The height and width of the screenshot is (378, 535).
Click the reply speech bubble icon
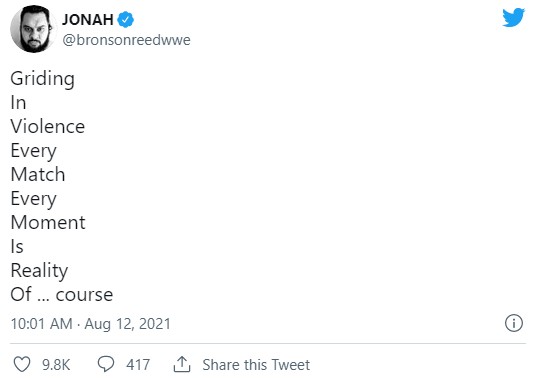click(106, 364)
